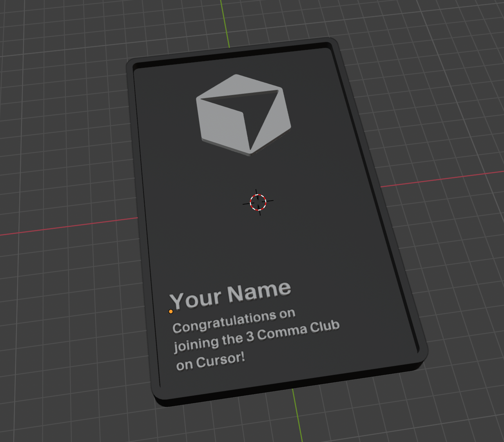Viewport: 504px width, 442px height.
Task: Click the orange origin dot beside "Your Name"
Action: pyautogui.click(x=171, y=312)
